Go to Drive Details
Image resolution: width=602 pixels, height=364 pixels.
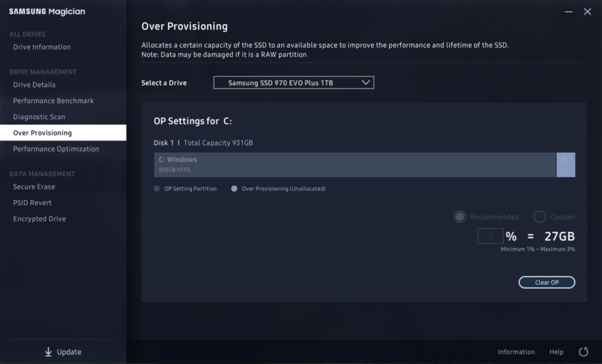click(34, 85)
